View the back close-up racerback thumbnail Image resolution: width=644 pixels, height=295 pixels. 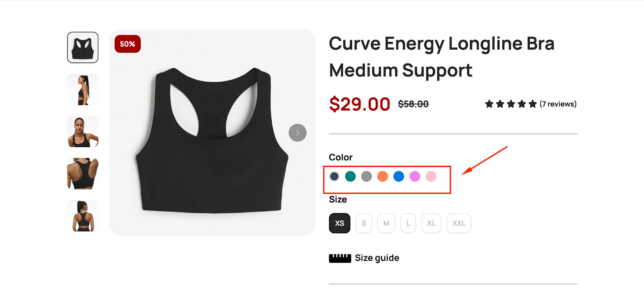83,173
